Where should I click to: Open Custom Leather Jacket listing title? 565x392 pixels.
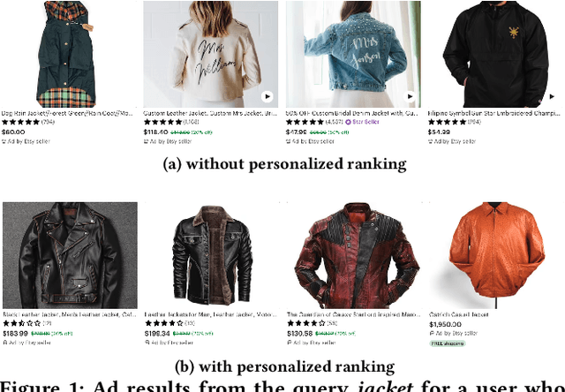pyautogui.click(x=210, y=114)
